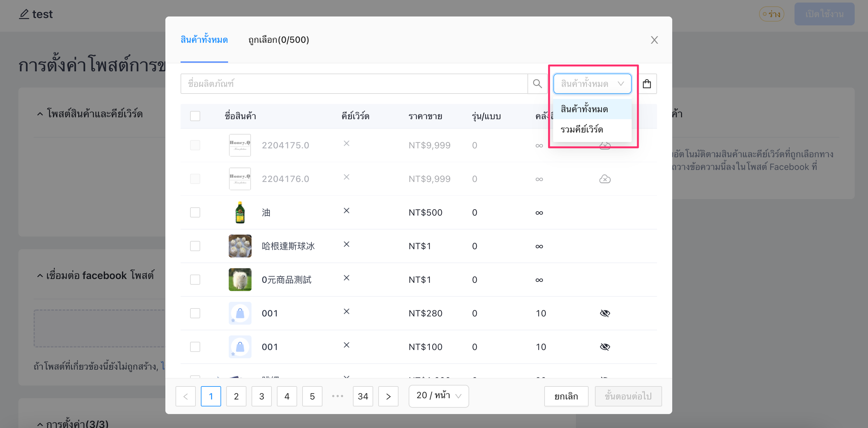Screen dimensions: 868x428
Task: Click disabled checkbox for 2204176.0
Action: click(x=195, y=179)
